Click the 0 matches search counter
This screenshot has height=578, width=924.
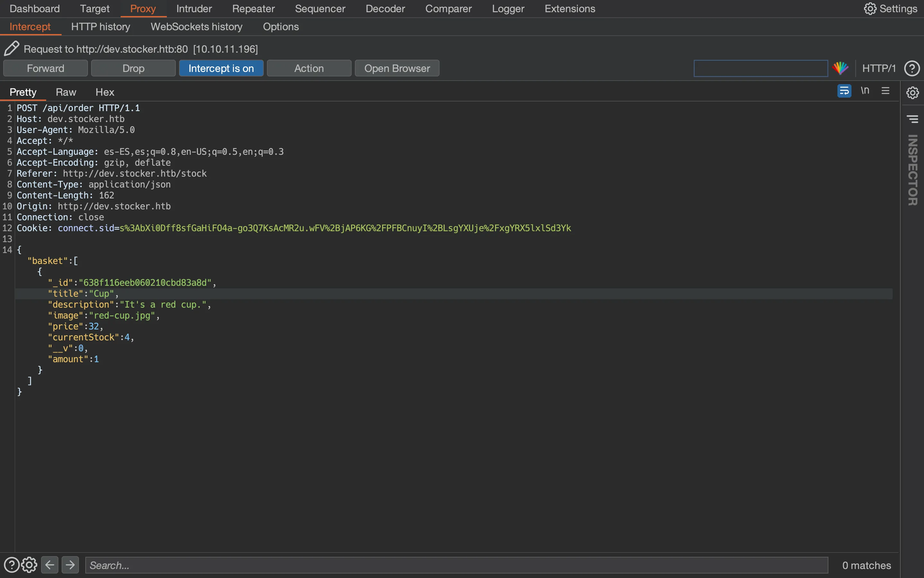point(867,565)
